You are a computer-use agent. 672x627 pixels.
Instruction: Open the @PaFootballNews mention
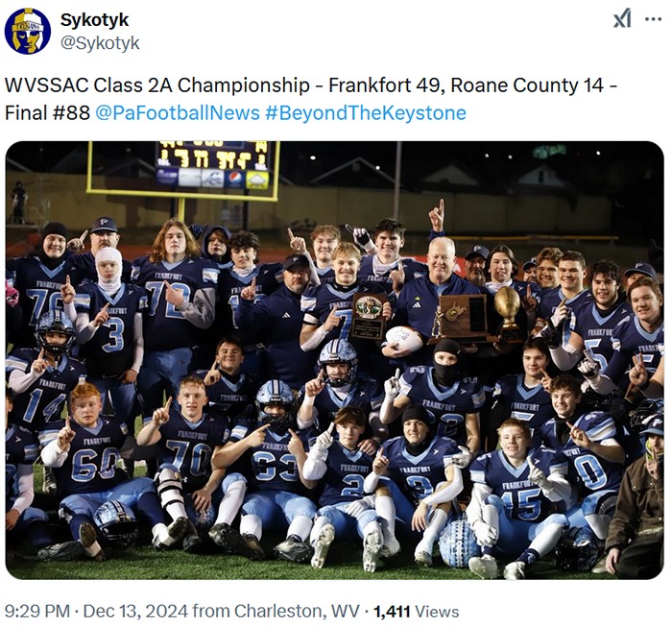point(178,113)
